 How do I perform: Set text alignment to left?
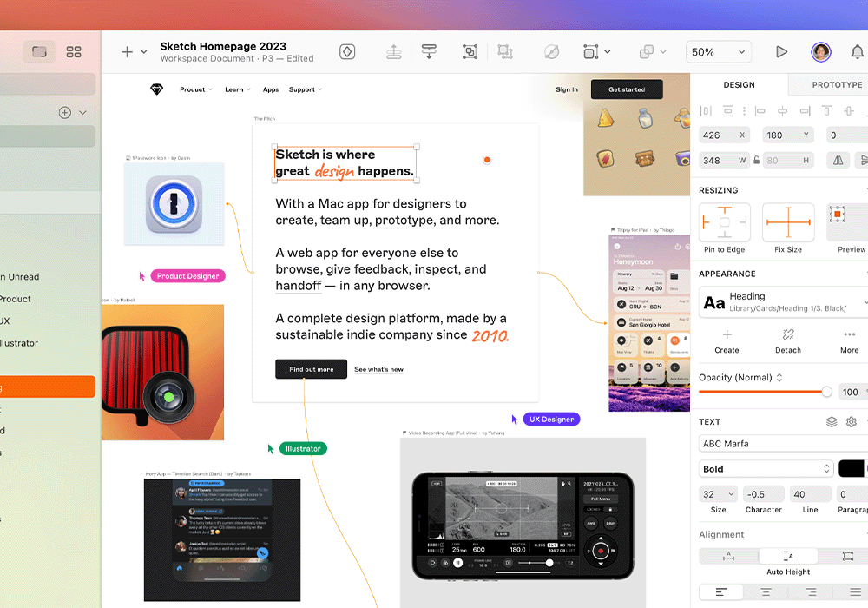(x=720, y=592)
